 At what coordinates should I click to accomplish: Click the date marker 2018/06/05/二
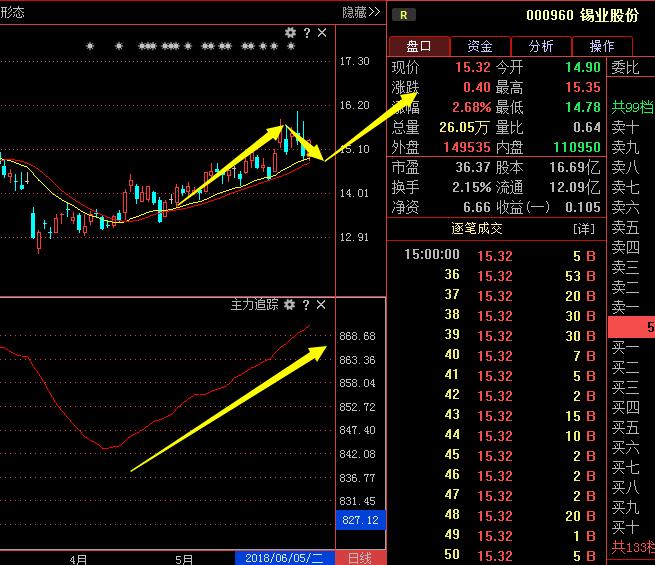click(x=285, y=557)
